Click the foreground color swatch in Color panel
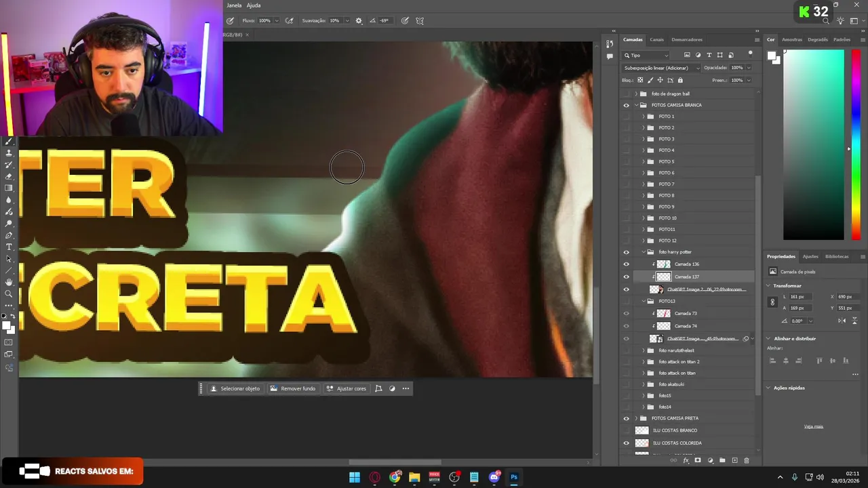Screen dimensions: 868x488 (772, 56)
